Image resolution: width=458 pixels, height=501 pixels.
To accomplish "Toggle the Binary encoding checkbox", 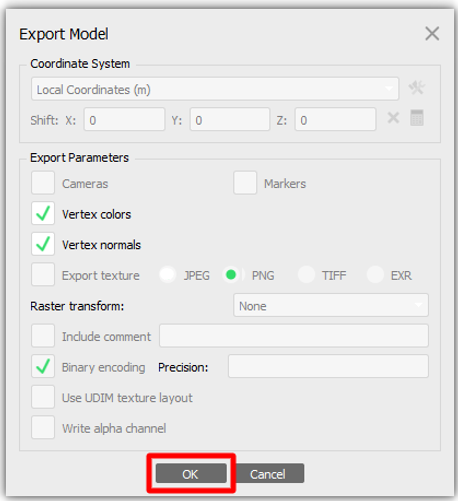I will point(43,366).
